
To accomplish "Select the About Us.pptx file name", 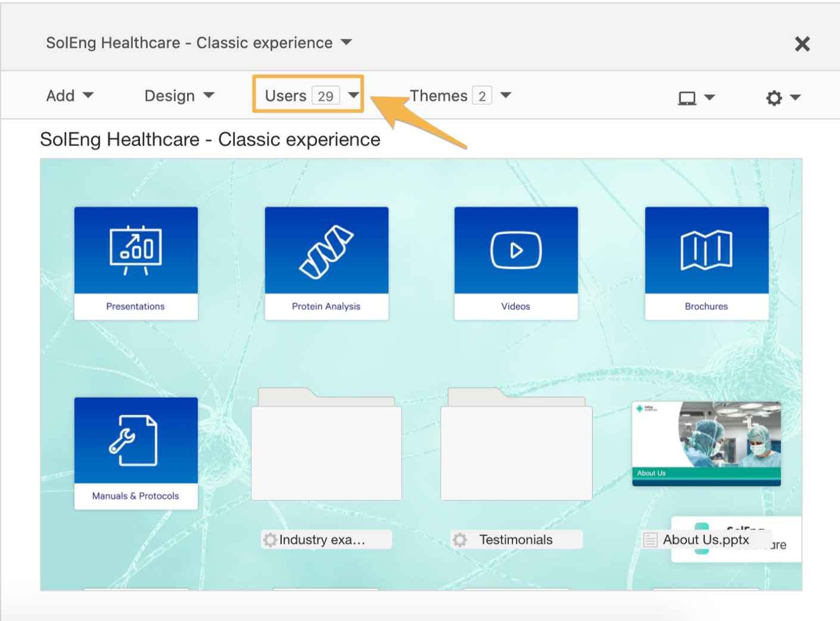I will click(706, 540).
